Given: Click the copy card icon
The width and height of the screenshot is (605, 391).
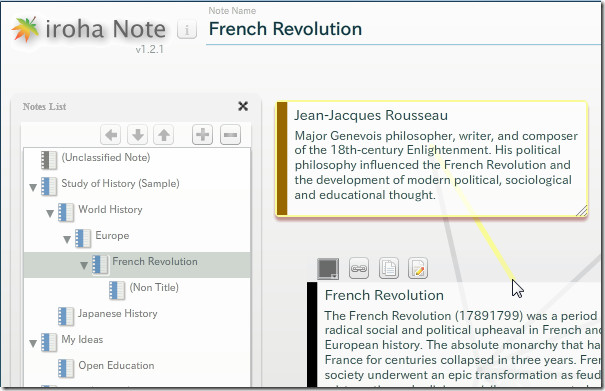Looking at the screenshot, I should pyautogui.click(x=389, y=268).
